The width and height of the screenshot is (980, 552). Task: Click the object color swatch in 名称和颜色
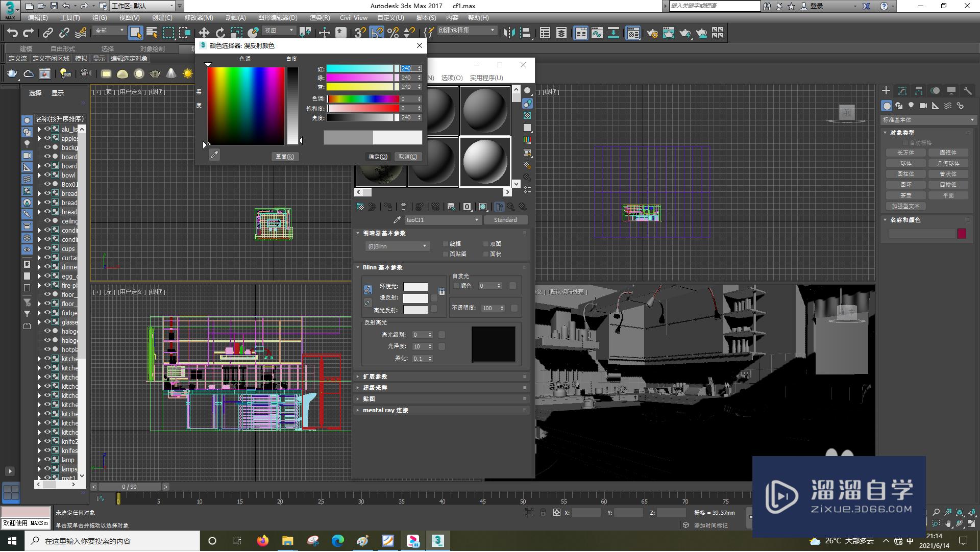tap(962, 234)
